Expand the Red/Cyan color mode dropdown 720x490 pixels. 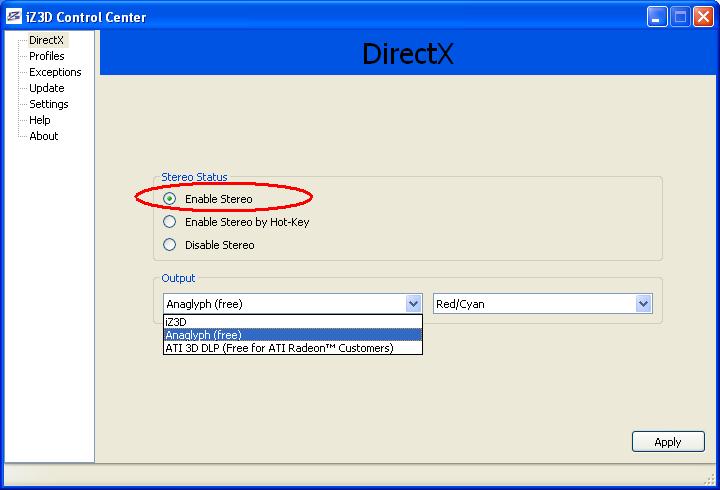(643, 304)
